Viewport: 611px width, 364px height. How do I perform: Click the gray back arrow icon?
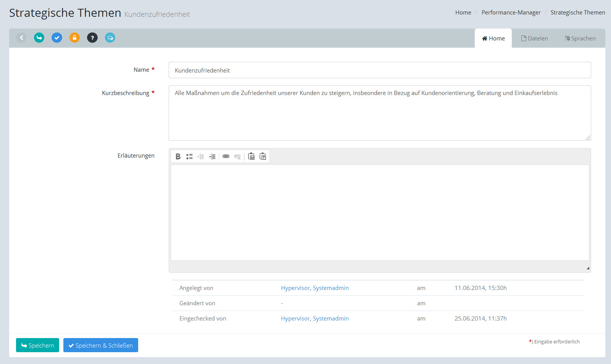[21, 38]
